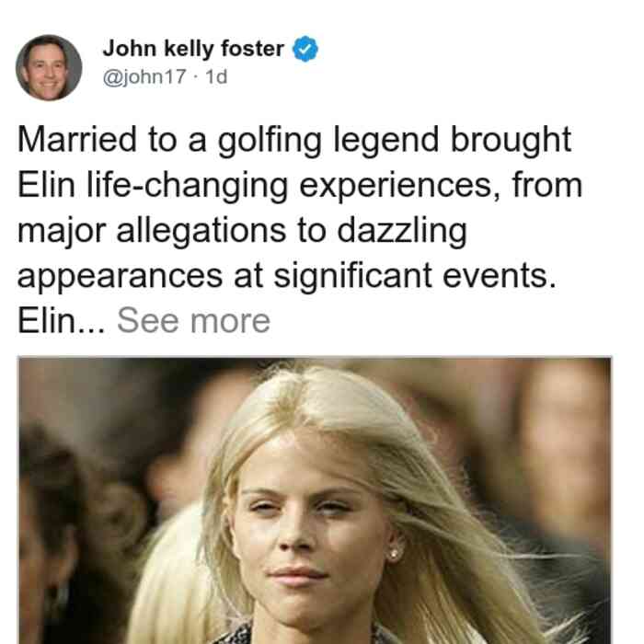The height and width of the screenshot is (644, 644).
Task: Click the blue verified badge
Action: [x=305, y=49]
